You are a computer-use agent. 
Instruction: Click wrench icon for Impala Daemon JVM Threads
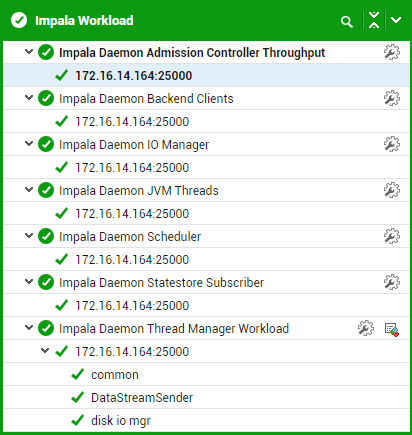(392, 190)
